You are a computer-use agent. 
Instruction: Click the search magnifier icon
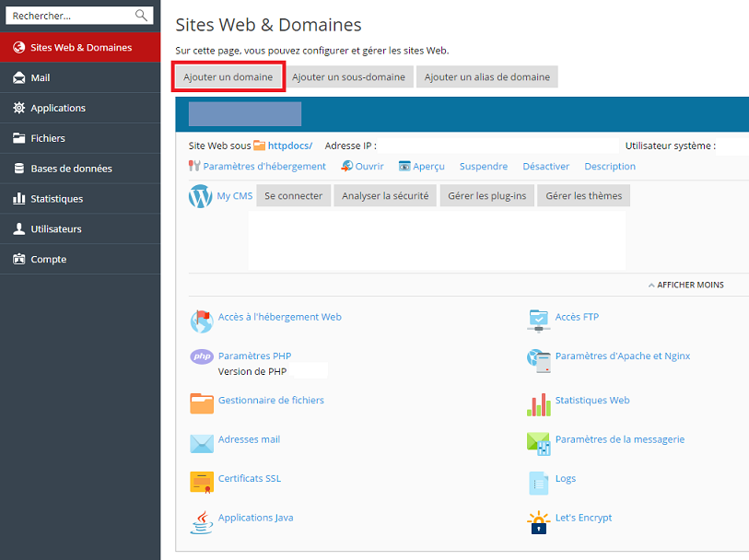141,16
